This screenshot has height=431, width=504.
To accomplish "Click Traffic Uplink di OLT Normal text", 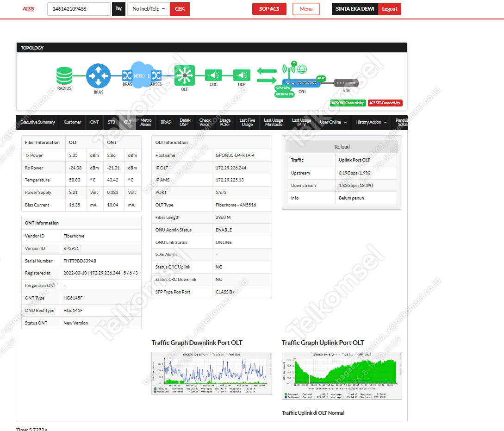I will [x=313, y=413].
